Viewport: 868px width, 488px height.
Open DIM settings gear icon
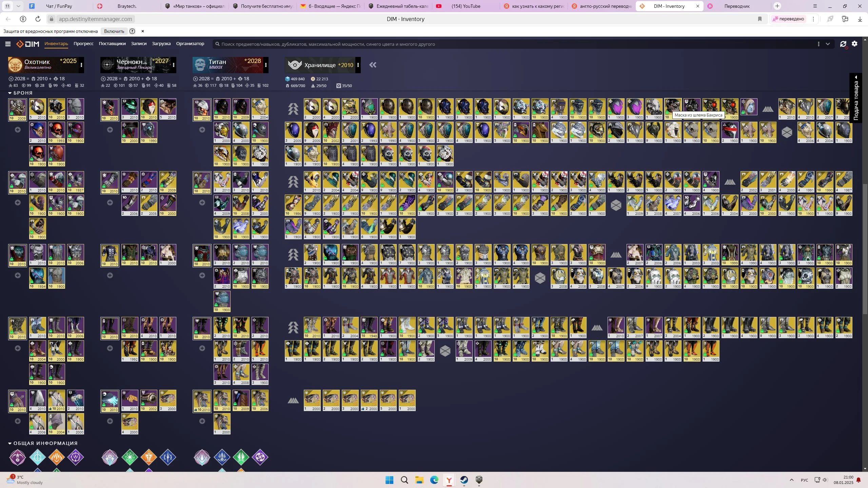[854, 44]
